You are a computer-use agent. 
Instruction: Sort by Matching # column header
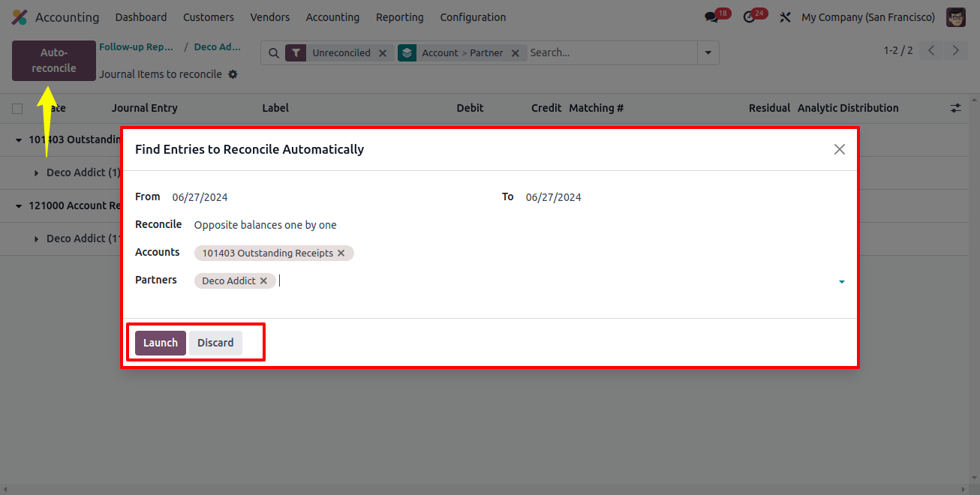[x=597, y=108]
